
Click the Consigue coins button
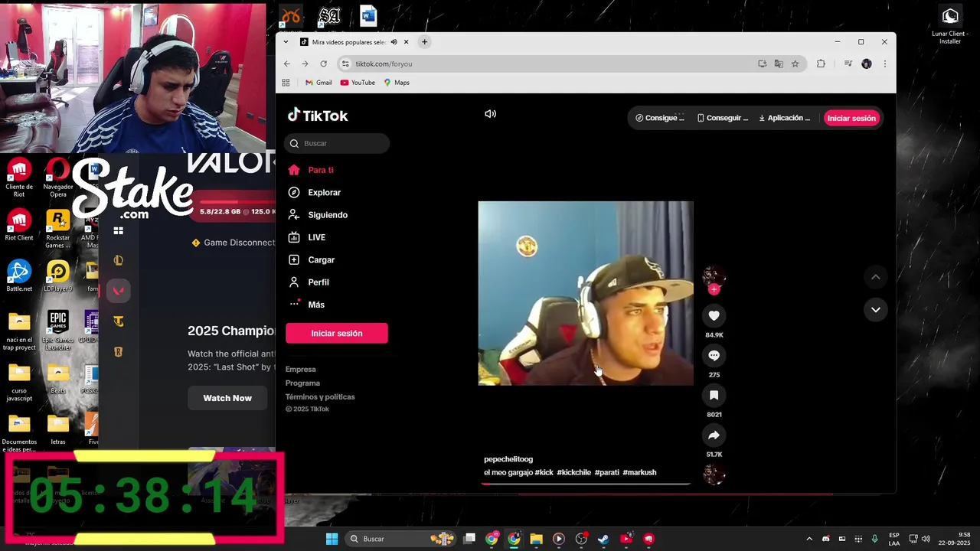[x=660, y=118]
